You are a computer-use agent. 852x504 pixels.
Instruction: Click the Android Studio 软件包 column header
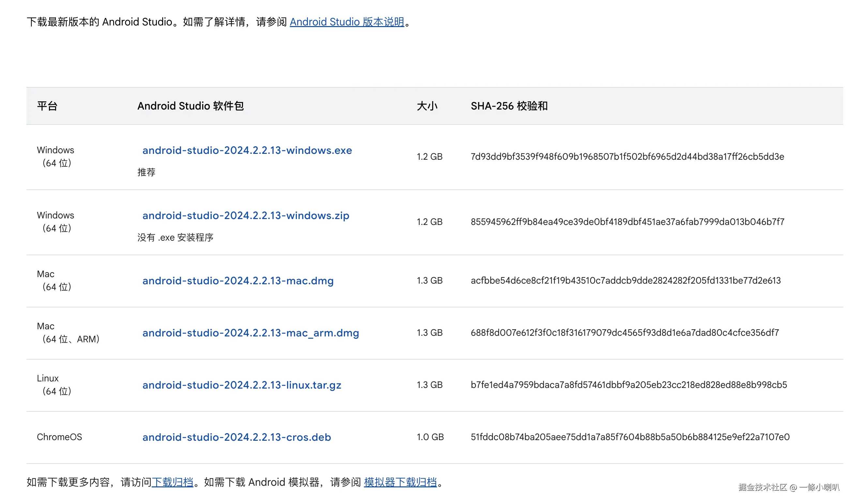190,106
